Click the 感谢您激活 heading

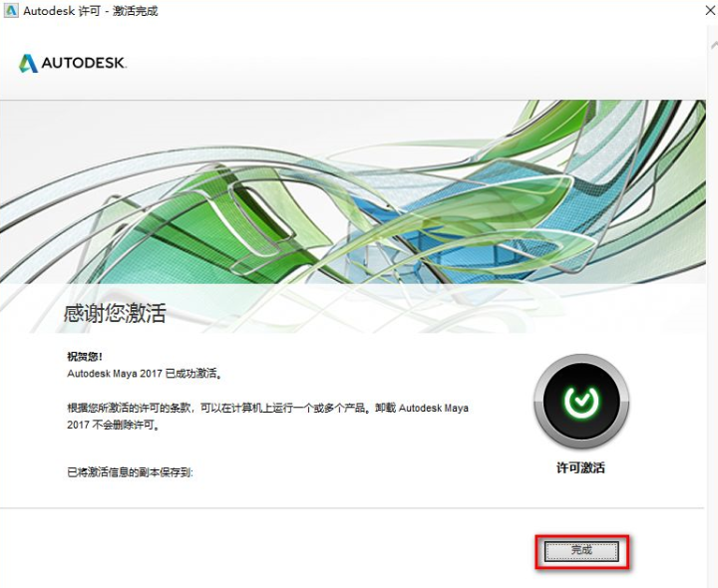pos(115,314)
